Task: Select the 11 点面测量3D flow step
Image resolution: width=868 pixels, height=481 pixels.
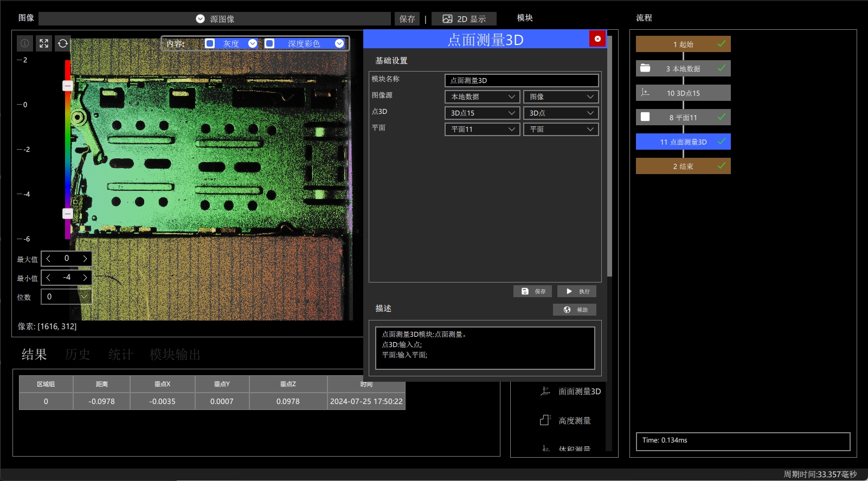Action: click(x=683, y=142)
